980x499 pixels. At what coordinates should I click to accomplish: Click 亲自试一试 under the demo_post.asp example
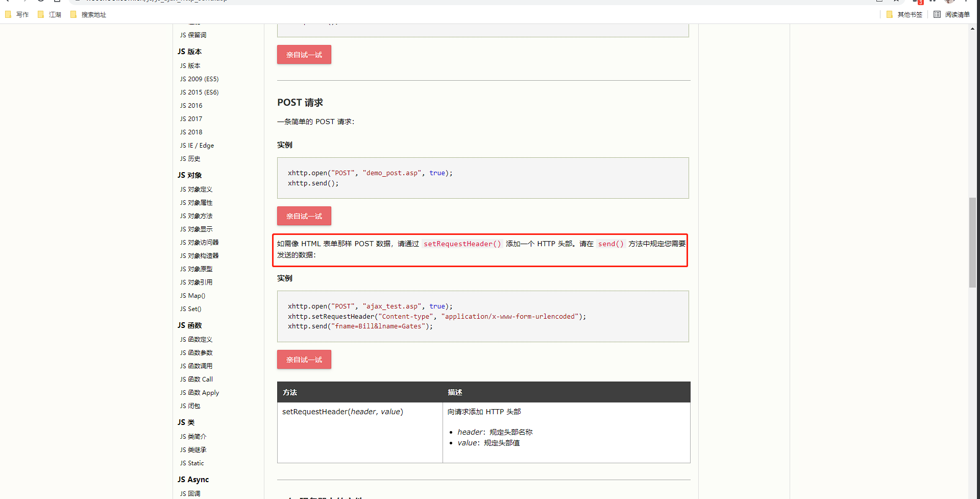point(304,216)
